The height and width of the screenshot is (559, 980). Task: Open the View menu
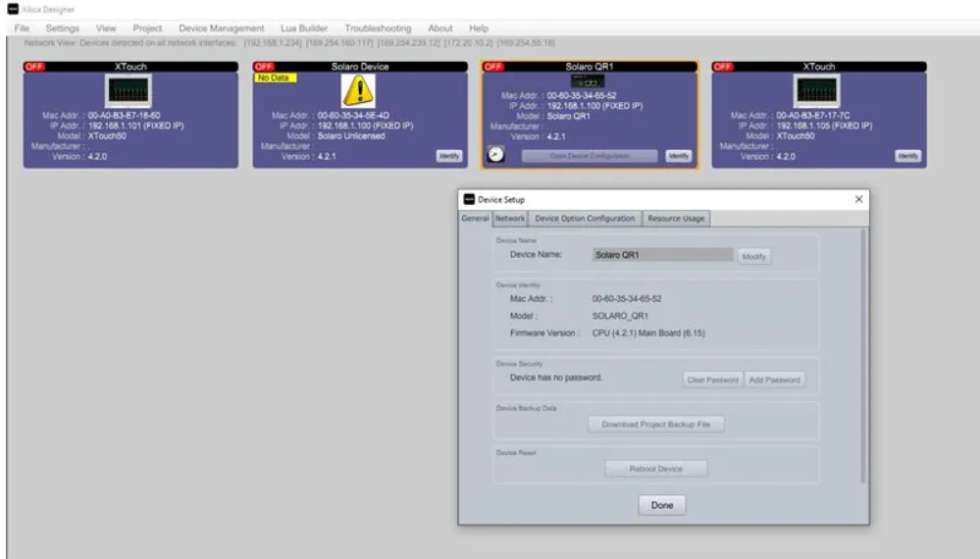[106, 28]
